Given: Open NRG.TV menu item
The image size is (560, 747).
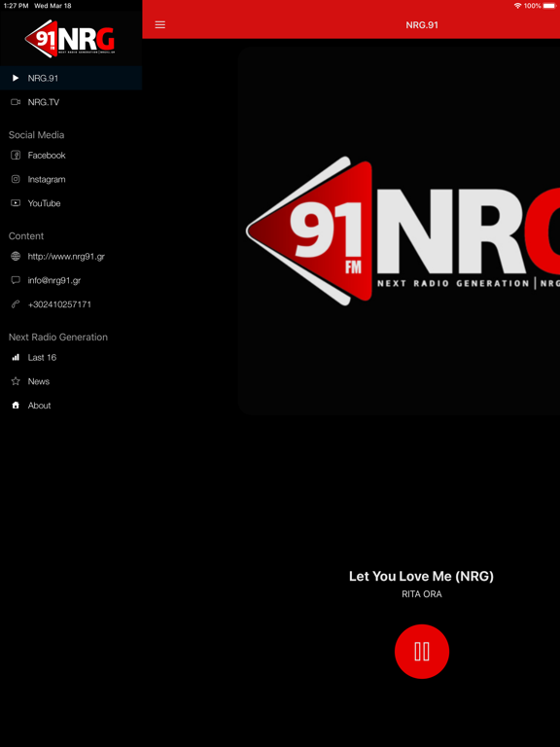Looking at the screenshot, I should (x=71, y=102).
